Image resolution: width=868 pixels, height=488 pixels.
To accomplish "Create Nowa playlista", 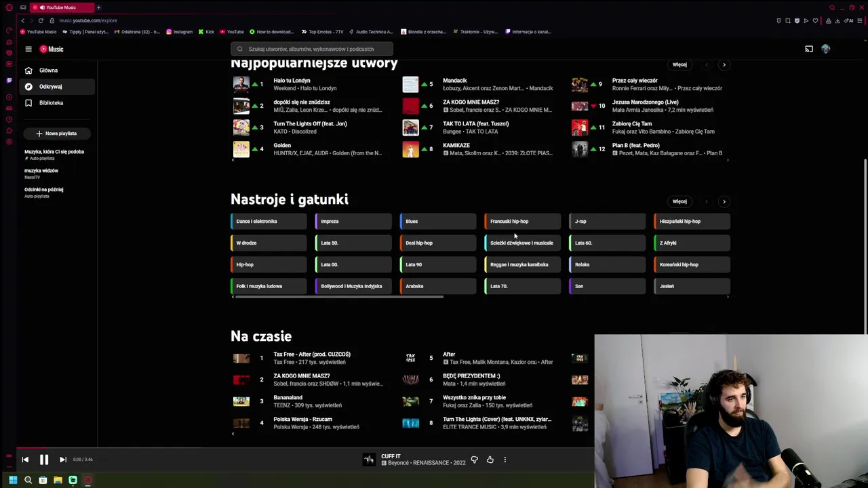I will (x=56, y=134).
